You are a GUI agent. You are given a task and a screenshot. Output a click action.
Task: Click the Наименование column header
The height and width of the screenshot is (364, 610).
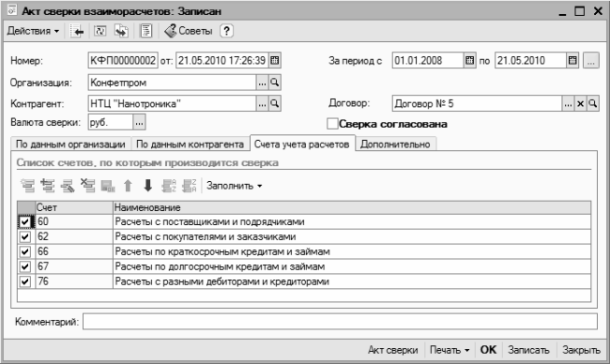[352, 207]
